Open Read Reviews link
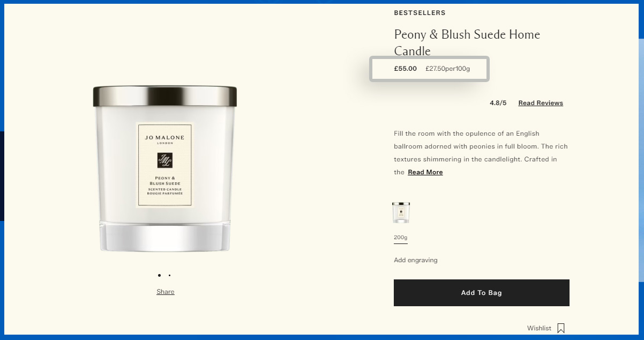The width and height of the screenshot is (644, 340). (541, 103)
